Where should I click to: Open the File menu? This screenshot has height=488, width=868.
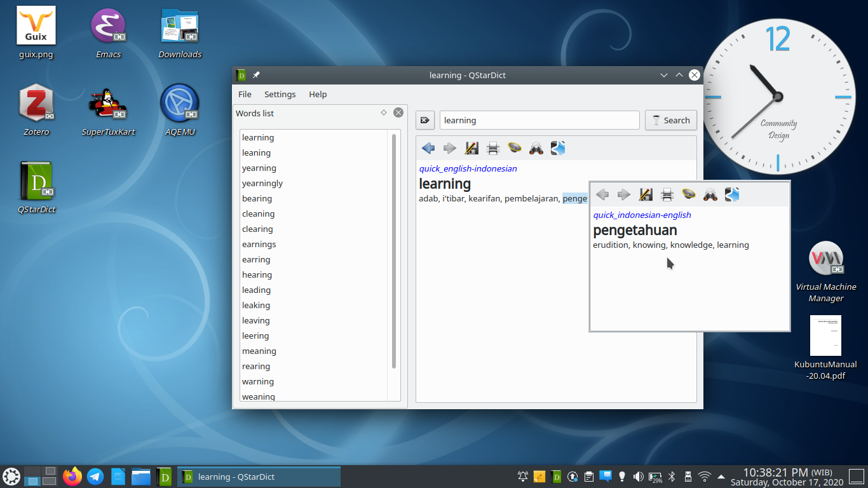245,94
